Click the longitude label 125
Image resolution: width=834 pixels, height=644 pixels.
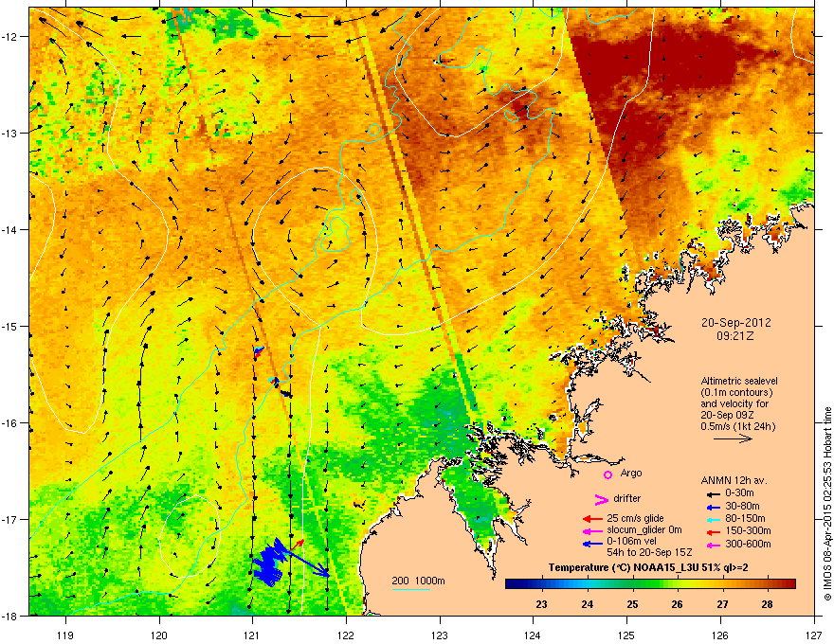(626, 635)
